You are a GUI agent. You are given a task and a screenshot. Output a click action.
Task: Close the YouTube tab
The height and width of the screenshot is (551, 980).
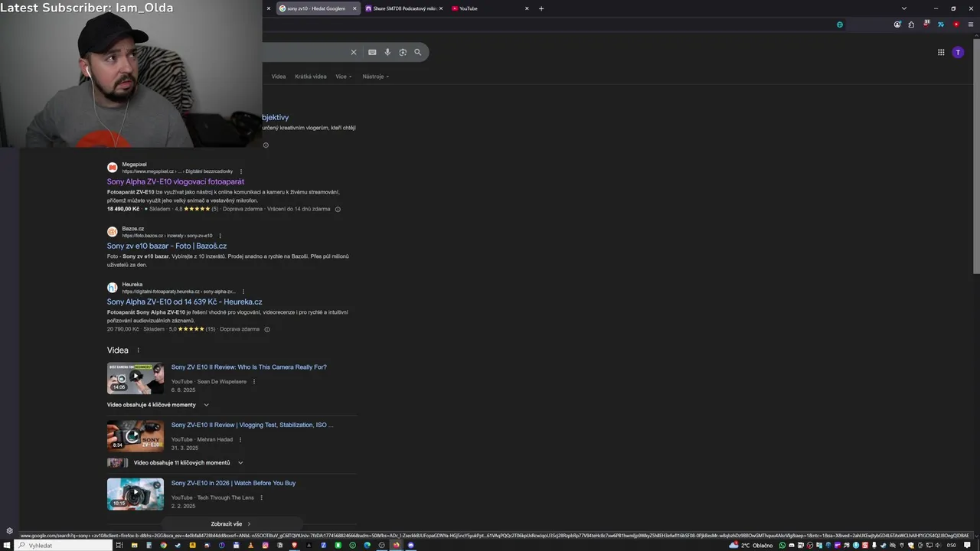tap(527, 8)
